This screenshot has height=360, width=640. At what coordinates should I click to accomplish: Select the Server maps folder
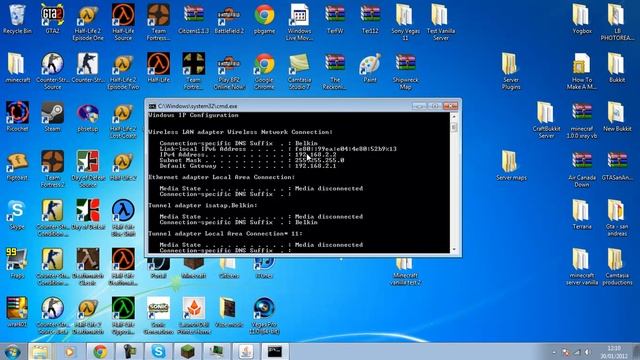point(511,166)
